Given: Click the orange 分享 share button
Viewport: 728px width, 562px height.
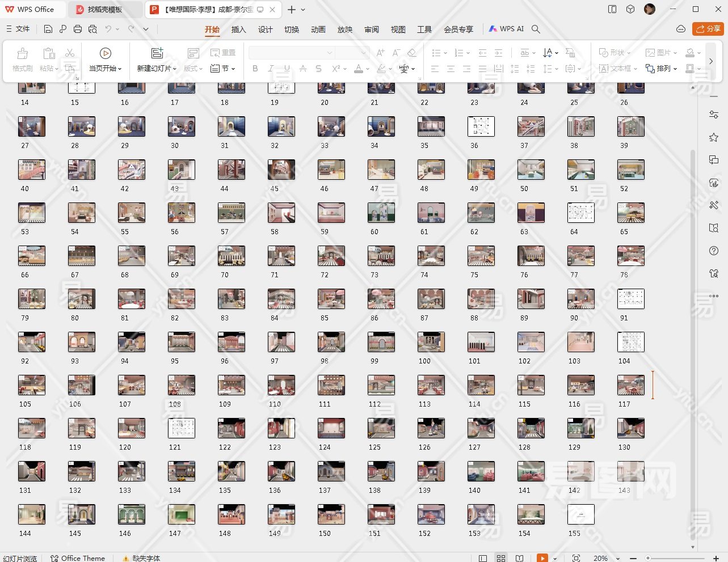Looking at the screenshot, I should click(x=708, y=29).
